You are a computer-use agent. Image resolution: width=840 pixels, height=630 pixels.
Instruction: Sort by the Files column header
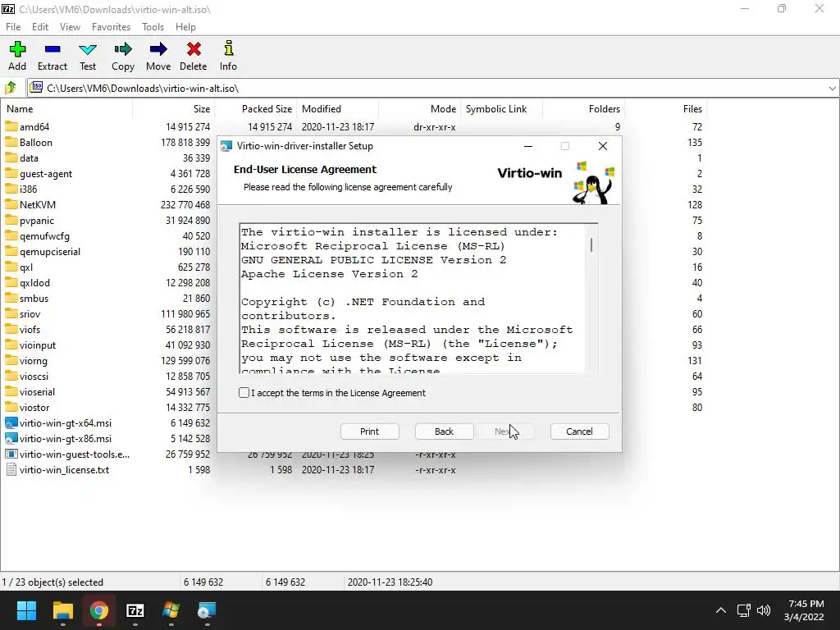666,109
